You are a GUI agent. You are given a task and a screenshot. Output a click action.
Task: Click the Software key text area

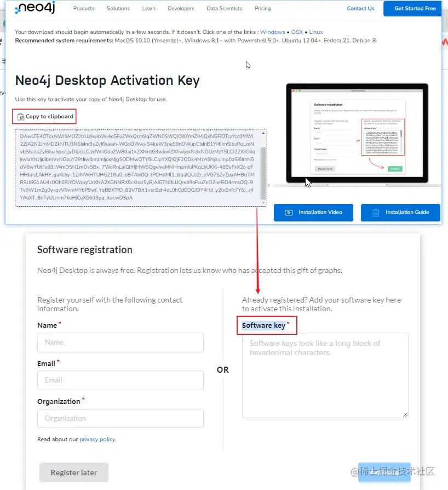tap(325, 375)
